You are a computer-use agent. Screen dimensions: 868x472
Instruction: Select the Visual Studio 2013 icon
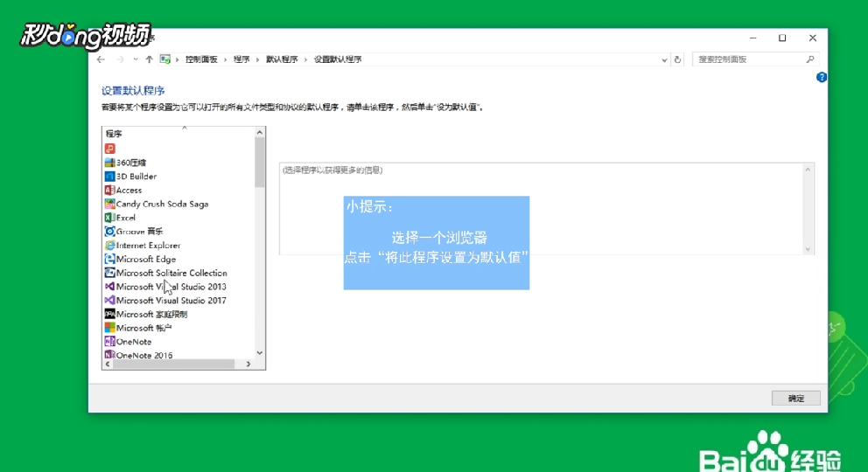109,287
